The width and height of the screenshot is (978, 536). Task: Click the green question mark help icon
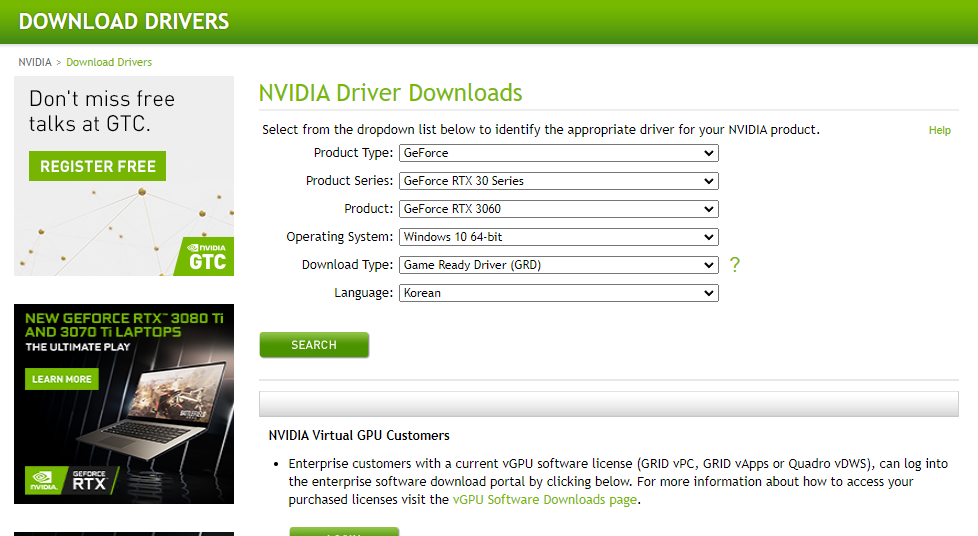point(735,265)
